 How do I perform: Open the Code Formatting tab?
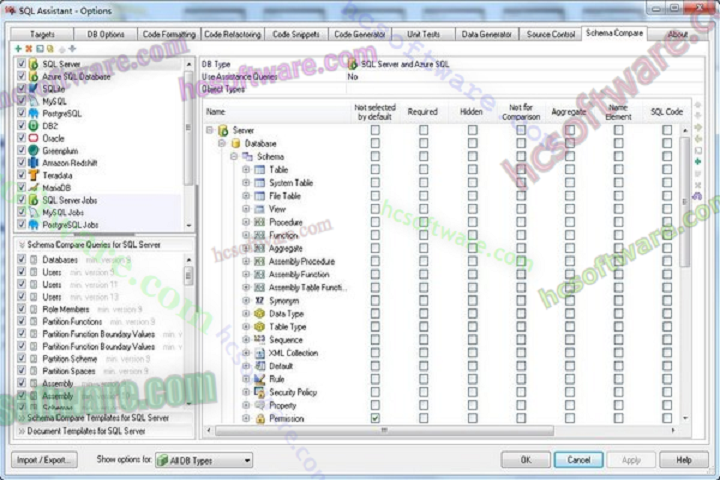[x=169, y=34]
